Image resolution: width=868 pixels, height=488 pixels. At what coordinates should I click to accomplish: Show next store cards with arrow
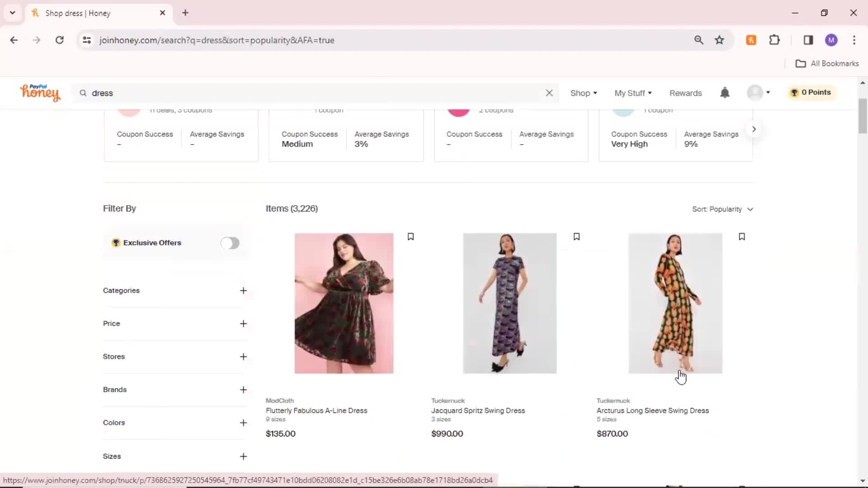click(x=754, y=129)
